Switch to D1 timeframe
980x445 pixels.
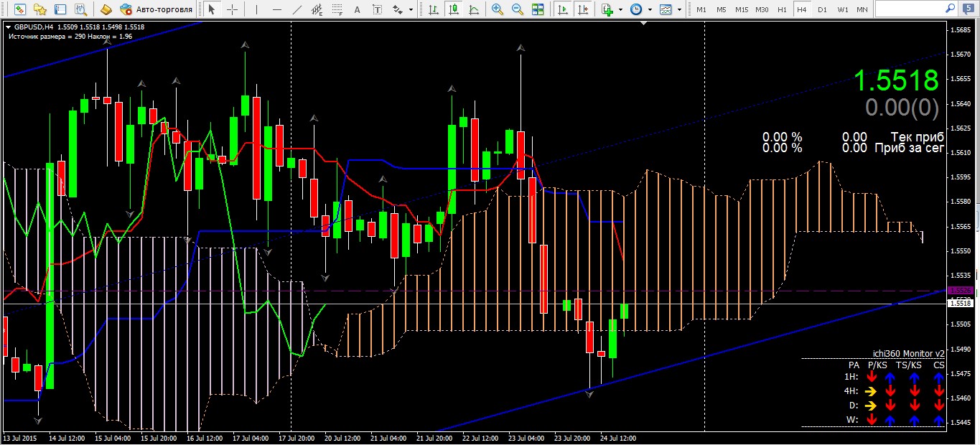coord(822,9)
